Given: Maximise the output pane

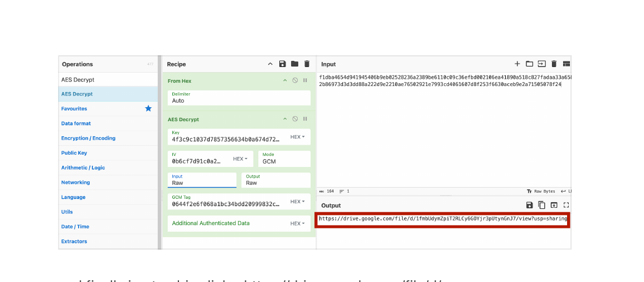Looking at the screenshot, I should 566,205.
